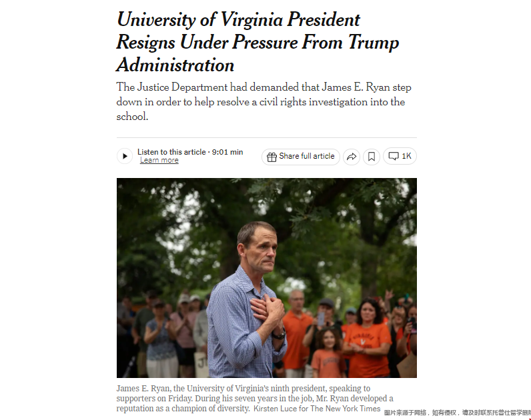Click the word Administration in the headline

[175, 65]
